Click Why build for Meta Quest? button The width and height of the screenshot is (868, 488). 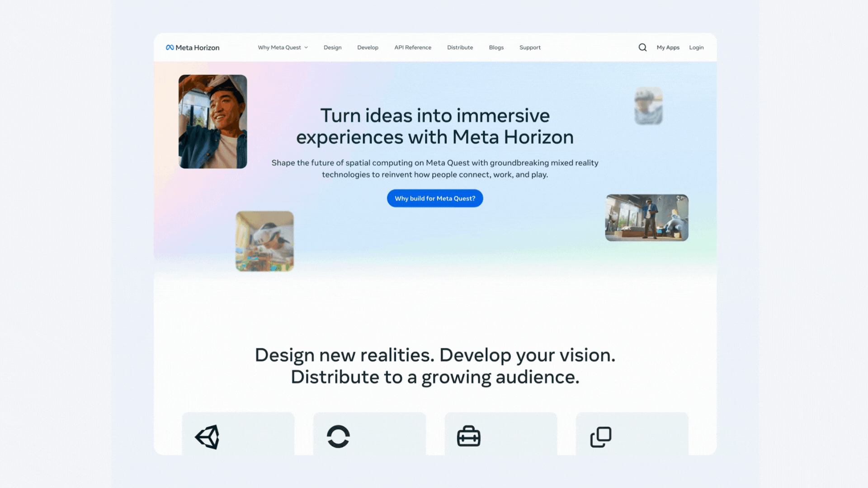click(x=435, y=198)
